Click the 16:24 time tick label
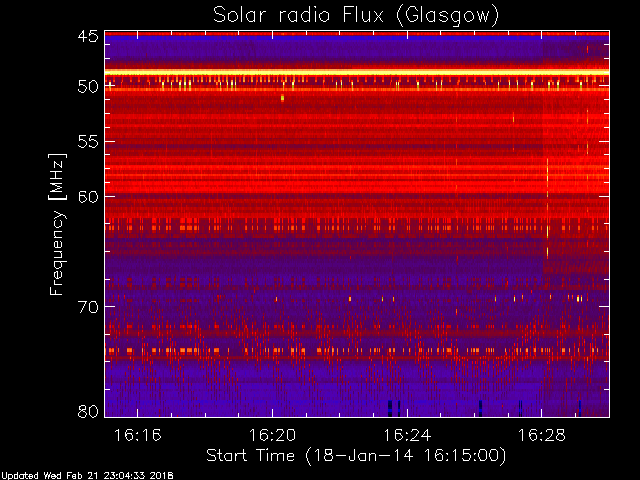Screen dimensions: 640x480 click(407, 435)
